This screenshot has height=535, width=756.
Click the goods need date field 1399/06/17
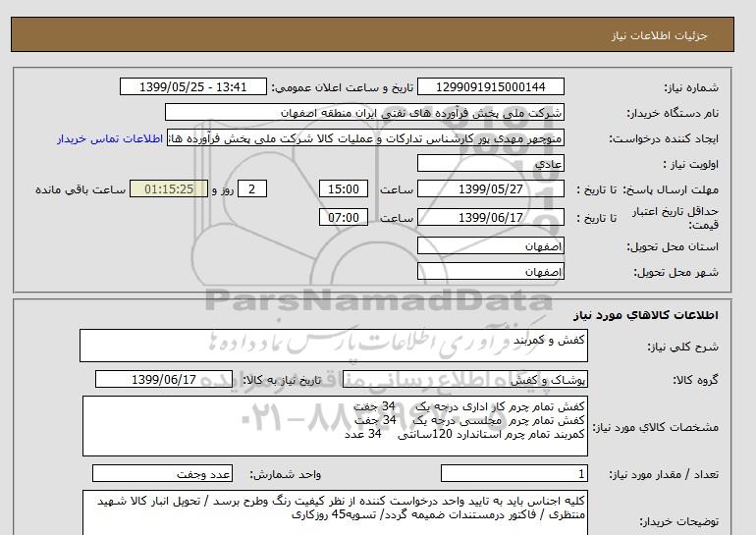164,379
